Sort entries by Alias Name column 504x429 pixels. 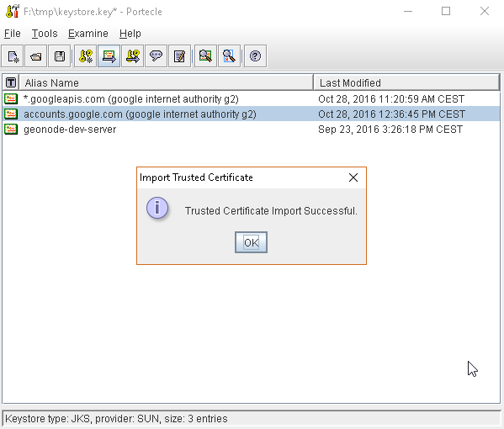coord(167,82)
